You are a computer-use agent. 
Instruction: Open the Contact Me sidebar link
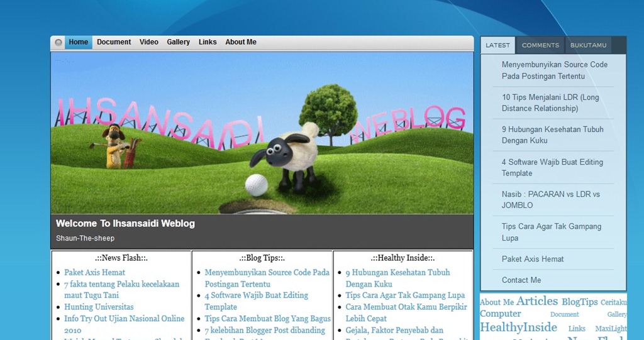[x=521, y=280]
